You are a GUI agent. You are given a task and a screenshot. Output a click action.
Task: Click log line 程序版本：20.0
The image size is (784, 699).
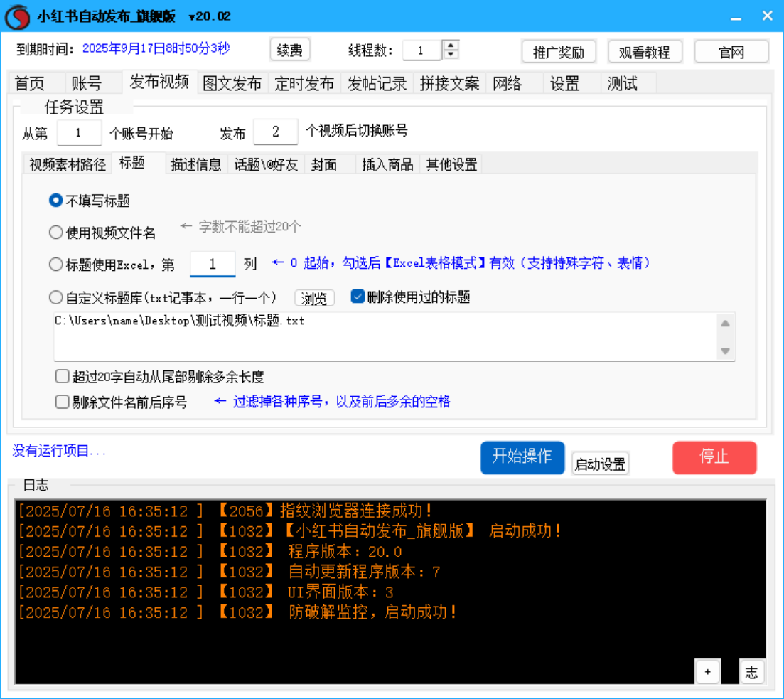[x=210, y=551]
